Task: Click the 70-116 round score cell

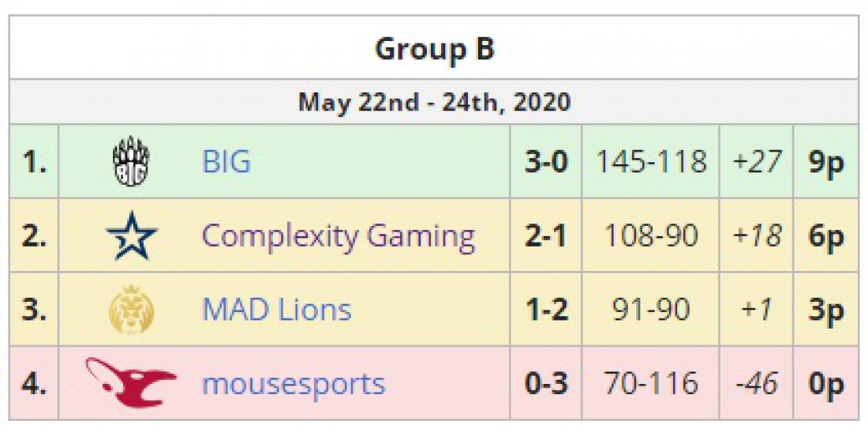Action: pos(650,383)
